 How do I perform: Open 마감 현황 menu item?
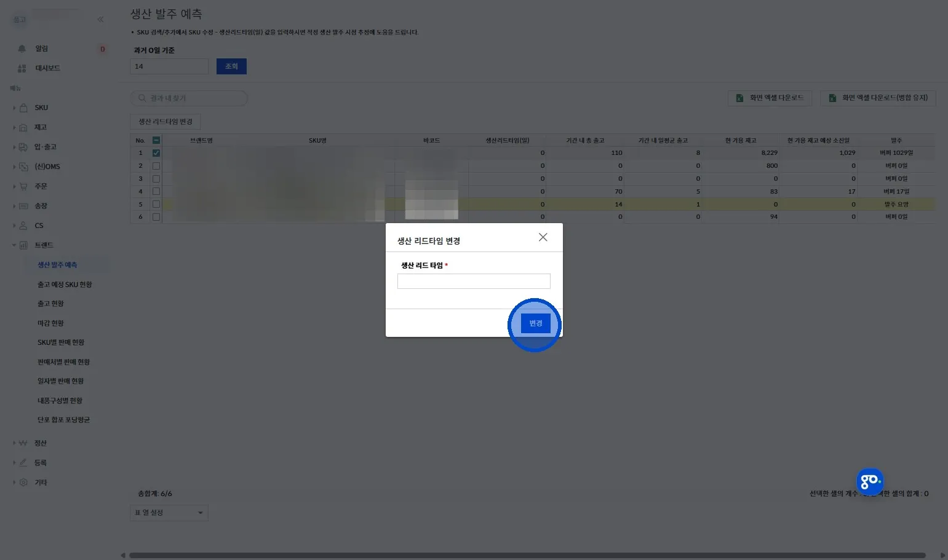[x=50, y=323]
